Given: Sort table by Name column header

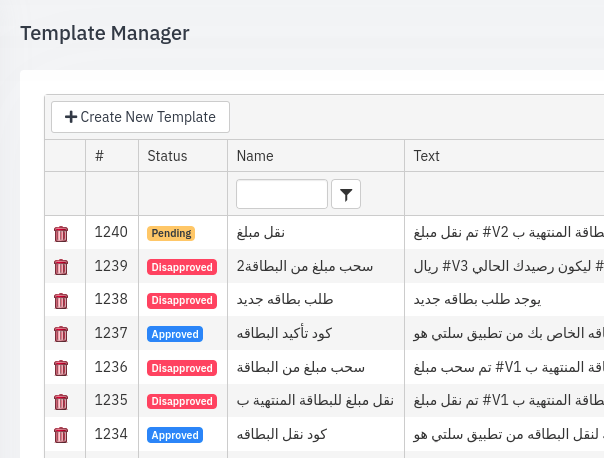Looking at the screenshot, I should tap(255, 156).
